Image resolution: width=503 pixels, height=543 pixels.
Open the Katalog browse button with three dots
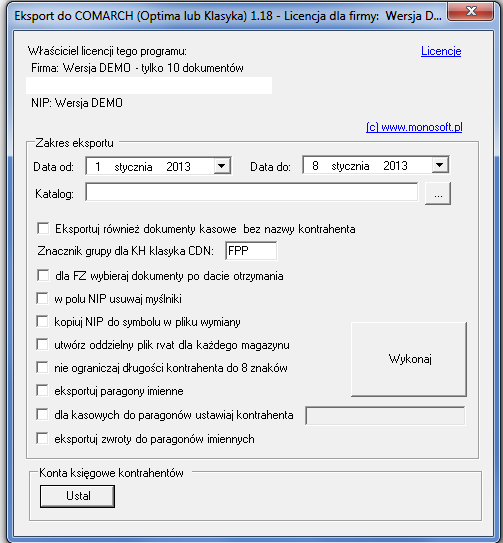click(x=438, y=194)
